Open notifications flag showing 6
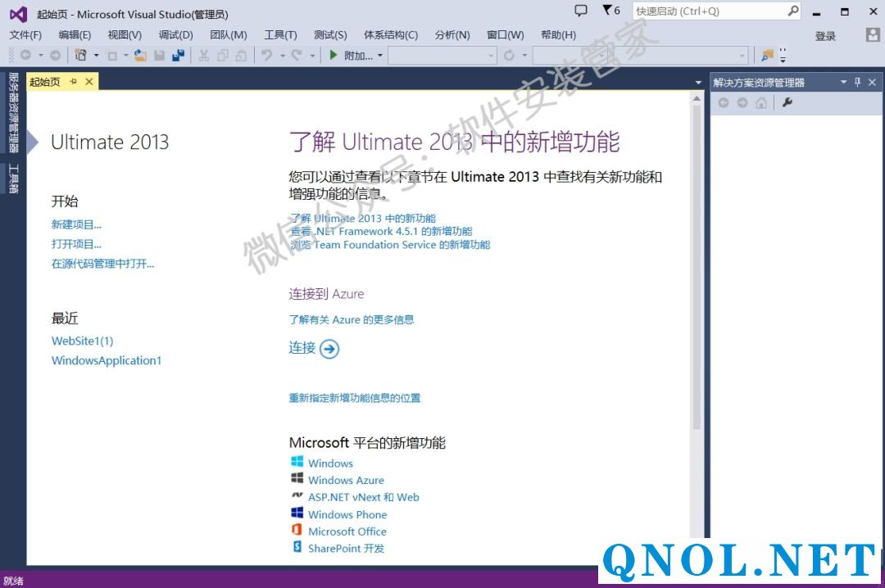The height and width of the screenshot is (588, 885). pos(610,11)
